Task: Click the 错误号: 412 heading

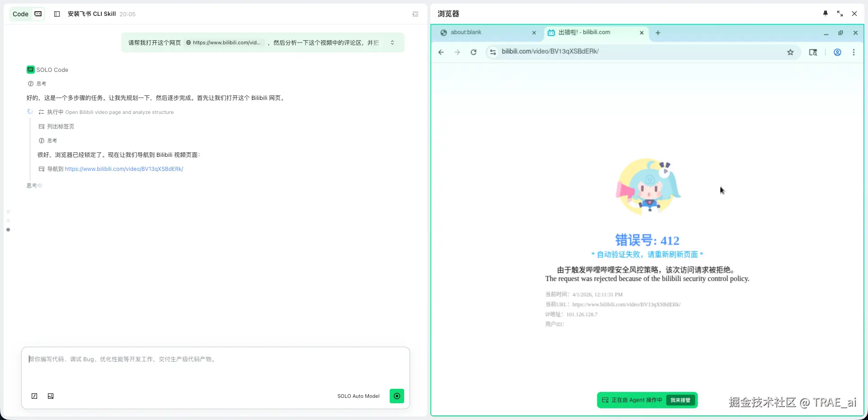Action: 647,240
